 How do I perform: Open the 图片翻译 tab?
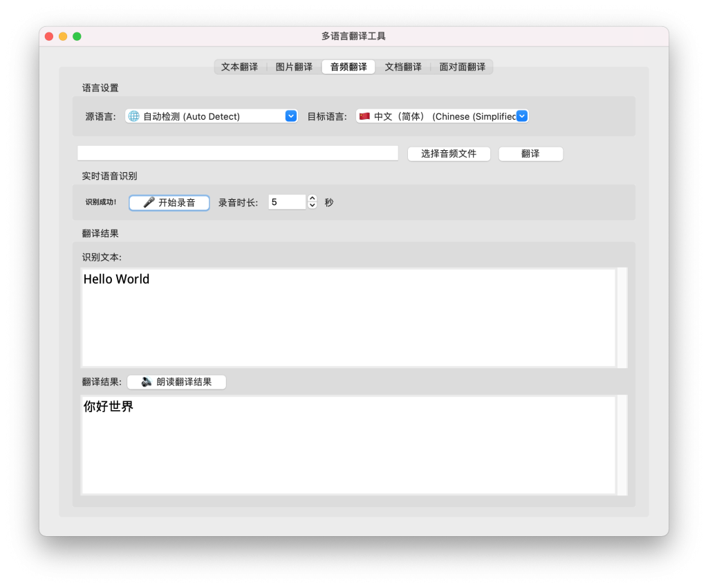coord(294,67)
